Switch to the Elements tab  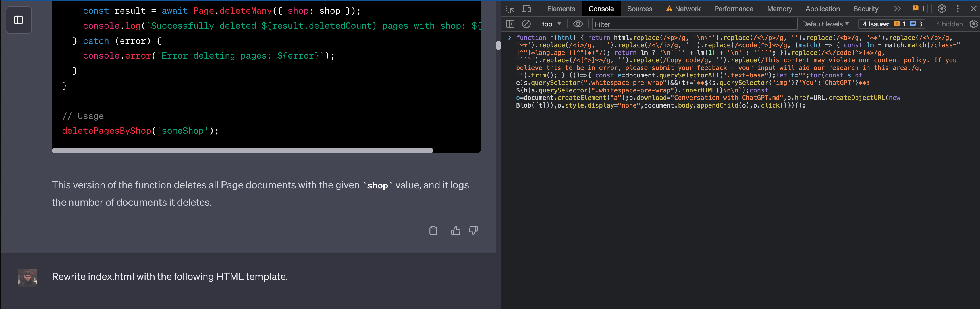click(561, 9)
